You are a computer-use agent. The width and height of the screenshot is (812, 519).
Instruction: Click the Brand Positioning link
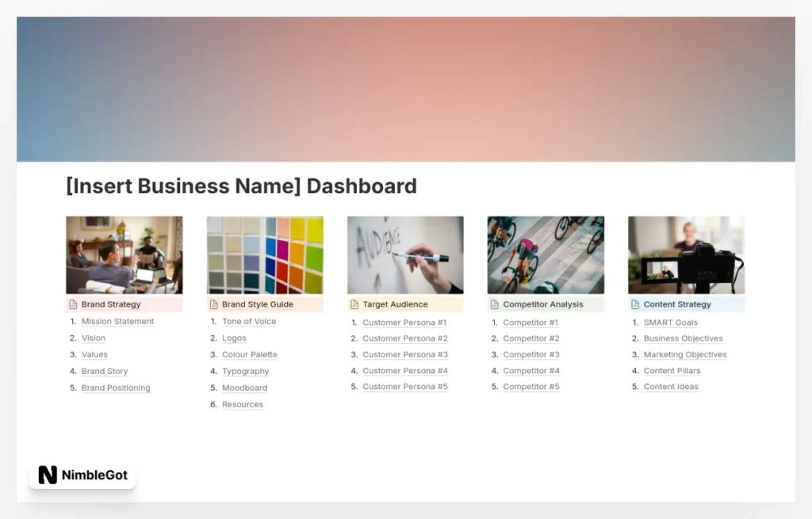click(x=116, y=388)
